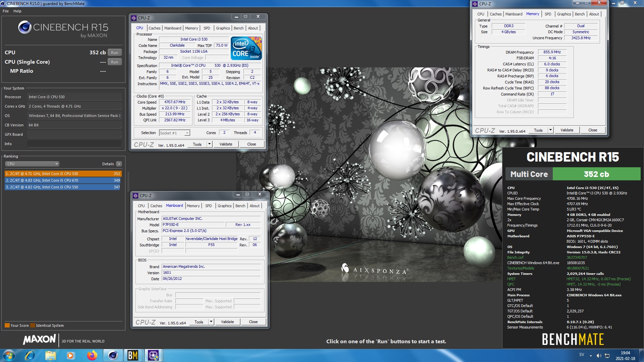This screenshot has height=362, width=644.
Task: Run the CPU Single Core test
Action: pos(114,62)
